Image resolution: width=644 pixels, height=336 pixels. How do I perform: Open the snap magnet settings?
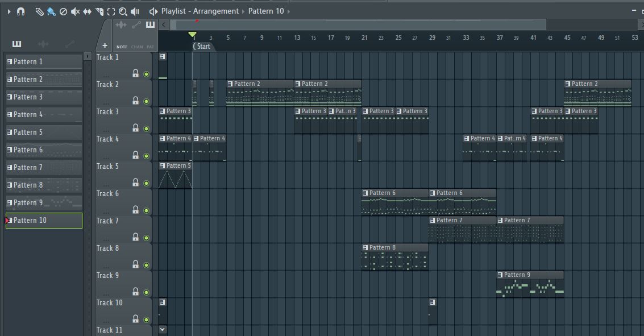(x=20, y=11)
